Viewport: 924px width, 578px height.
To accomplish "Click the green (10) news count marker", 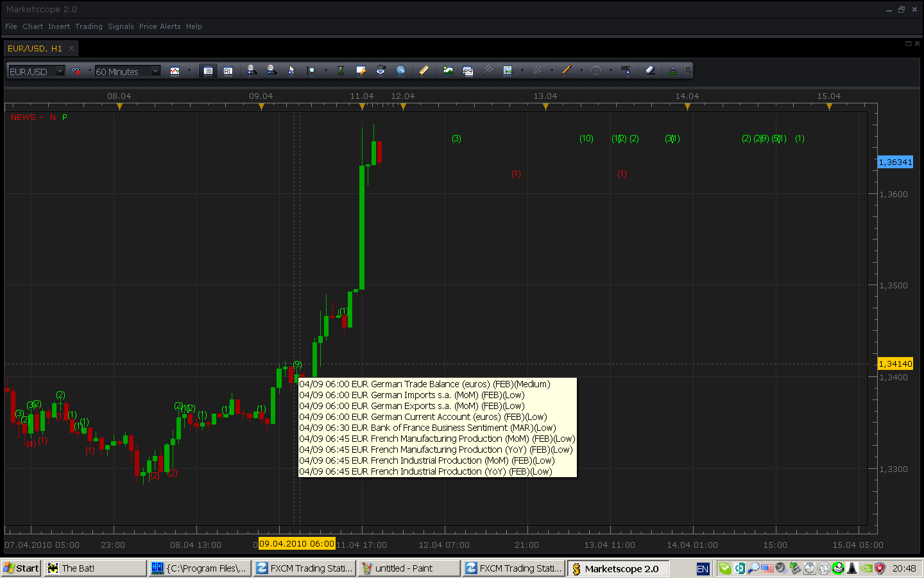I will click(x=586, y=139).
